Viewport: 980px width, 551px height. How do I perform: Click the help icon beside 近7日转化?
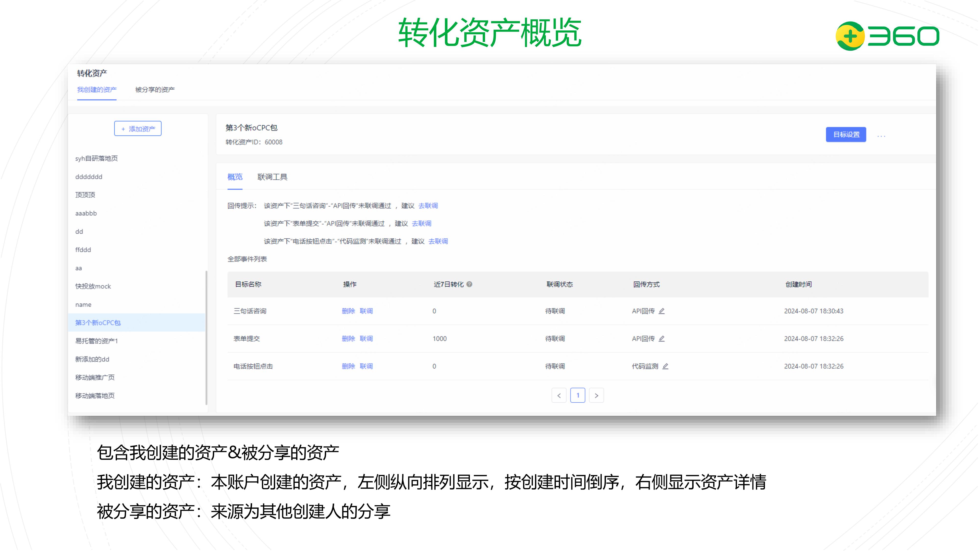point(469,284)
